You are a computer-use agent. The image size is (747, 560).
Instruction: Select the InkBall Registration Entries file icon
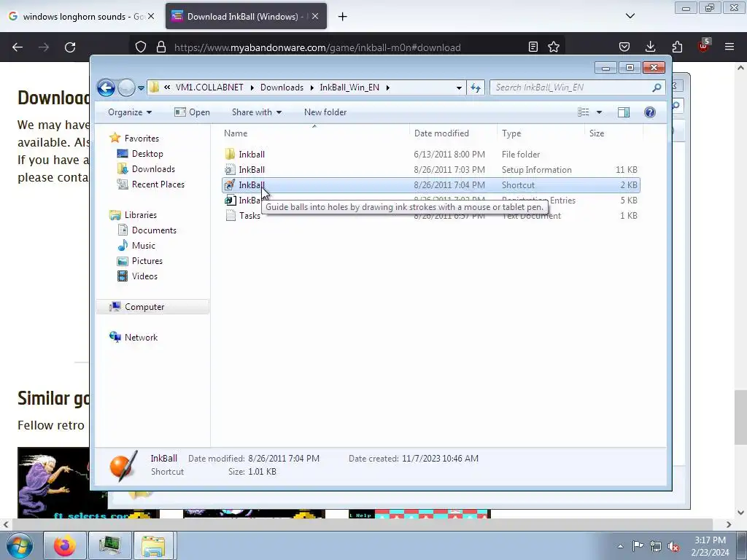pos(230,201)
